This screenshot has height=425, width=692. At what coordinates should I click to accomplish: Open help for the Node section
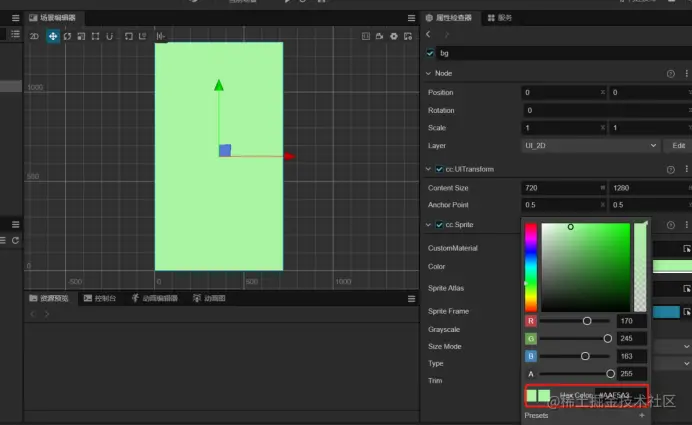pyautogui.click(x=670, y=74)
